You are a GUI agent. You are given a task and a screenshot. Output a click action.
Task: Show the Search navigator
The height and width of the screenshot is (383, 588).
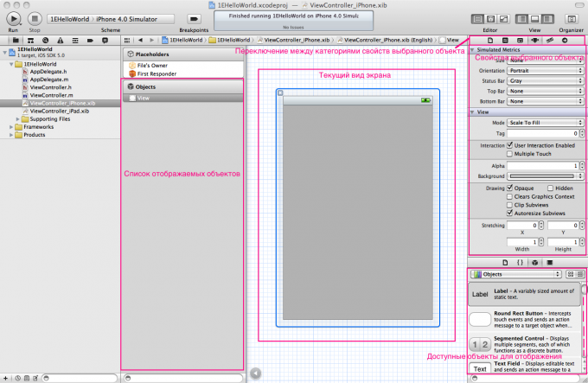point(45,40)
